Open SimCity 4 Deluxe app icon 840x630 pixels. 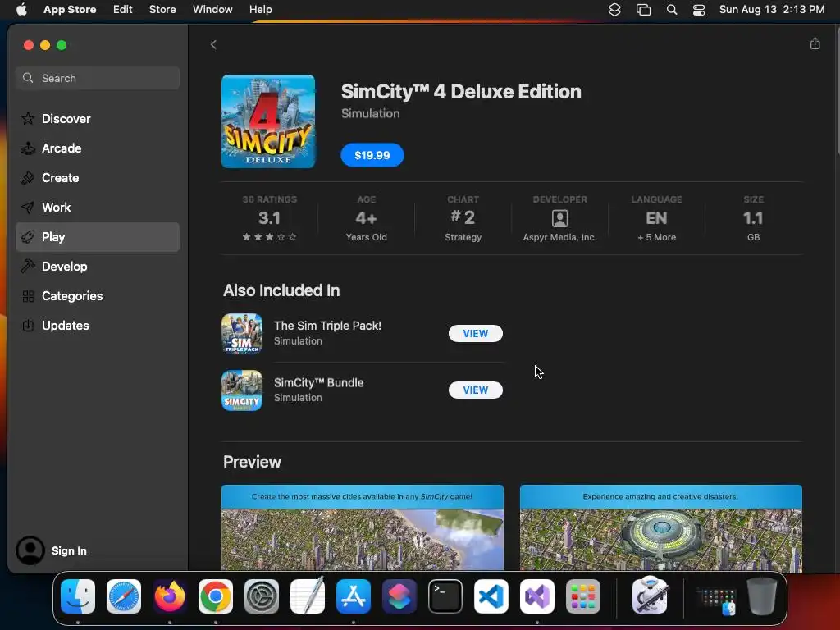point(268,121)
